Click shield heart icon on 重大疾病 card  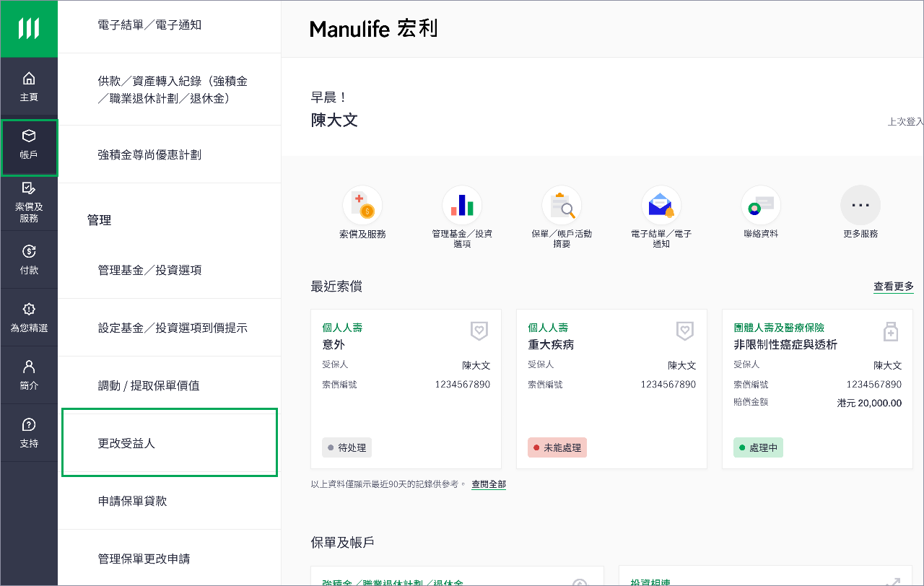(685, 331)
